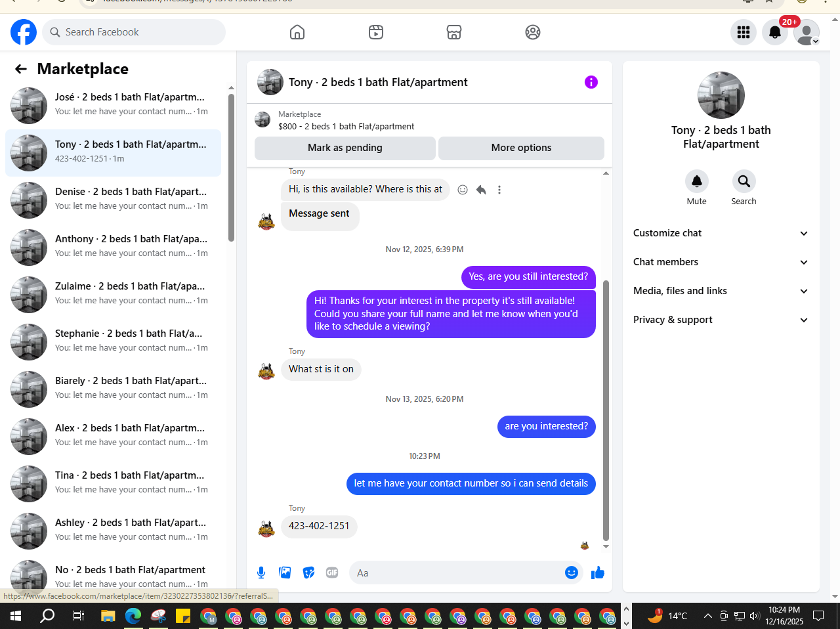Mute this conversation bell icon
Screen dimensions: 840x629
tap(697, 181)
